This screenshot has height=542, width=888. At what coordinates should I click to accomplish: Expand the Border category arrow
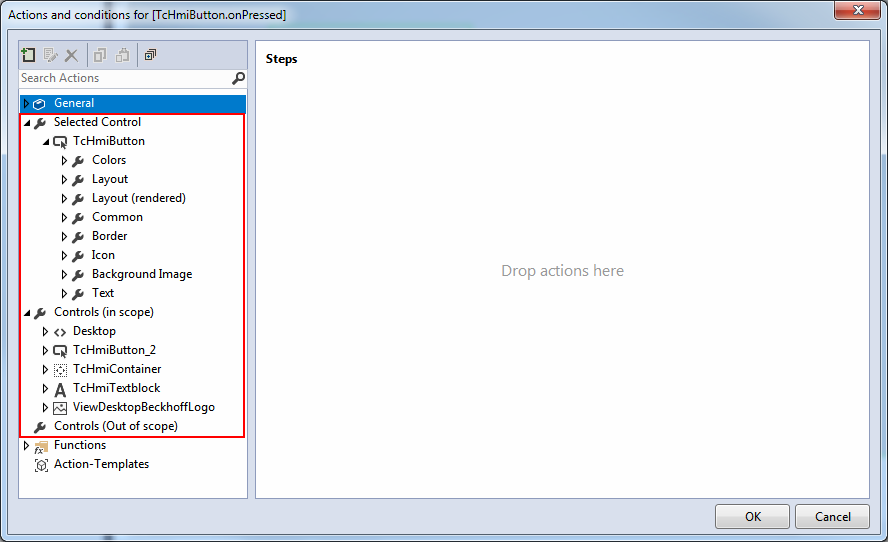tap(64, 236)
